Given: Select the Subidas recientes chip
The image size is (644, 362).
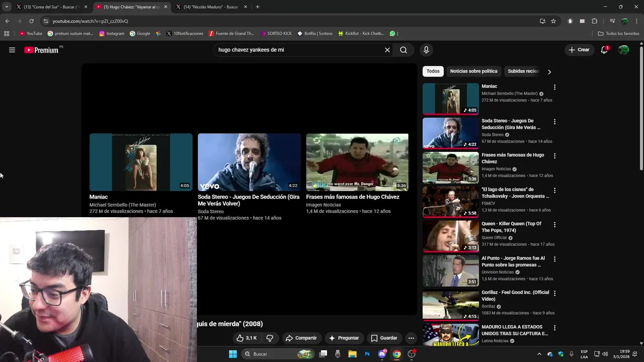Looking at the screenshot, I should (x=523, y=71).
